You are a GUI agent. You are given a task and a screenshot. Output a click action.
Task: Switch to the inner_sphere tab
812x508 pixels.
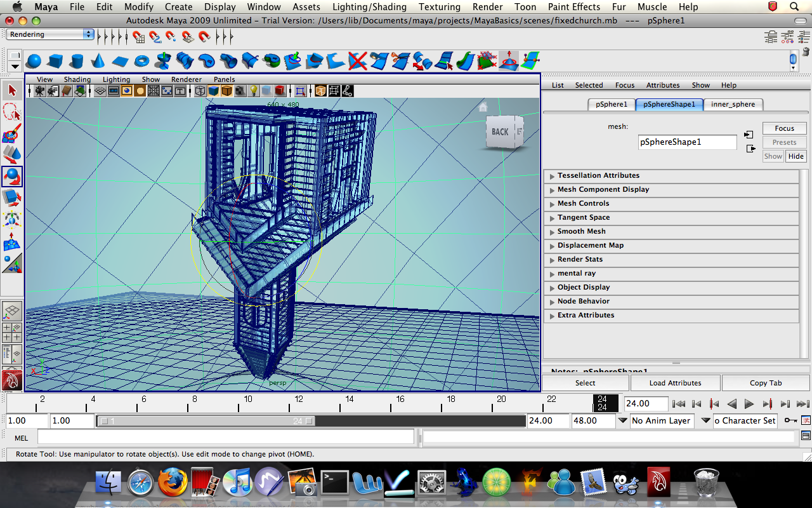pyautogui.click(x=733, y=105)
